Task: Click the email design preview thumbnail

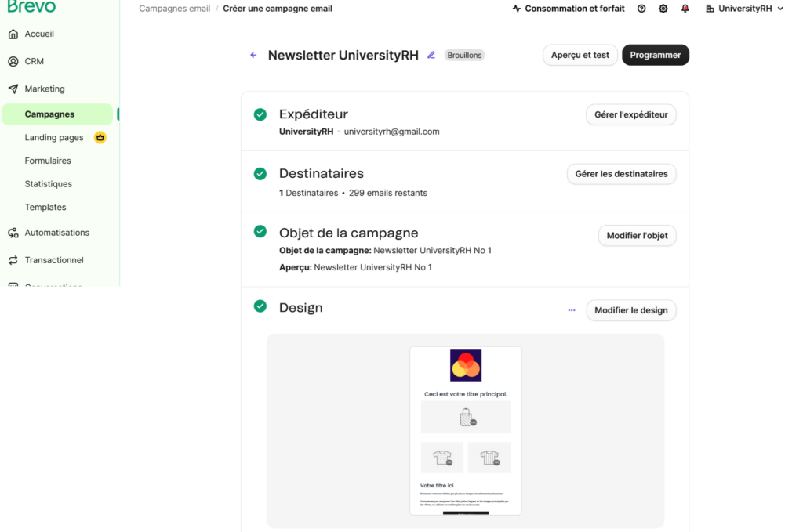Action: coord(465,430)
